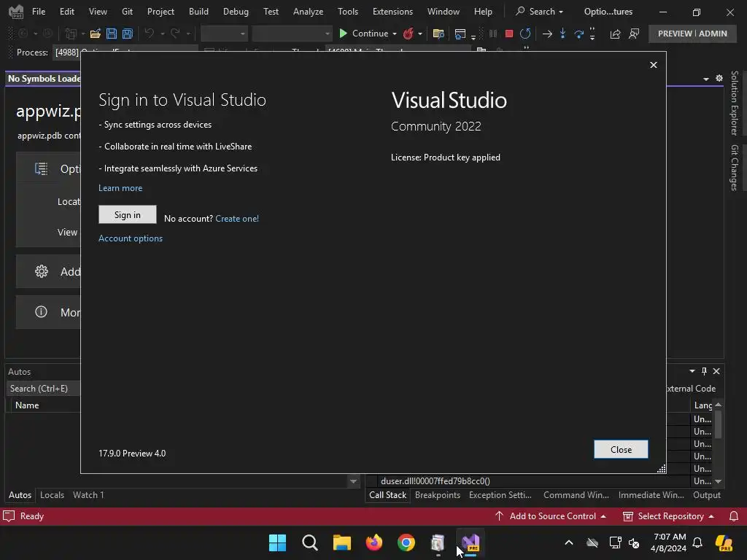747x560 pixels.
Task: Open the Debug menu
Action: 236,12
